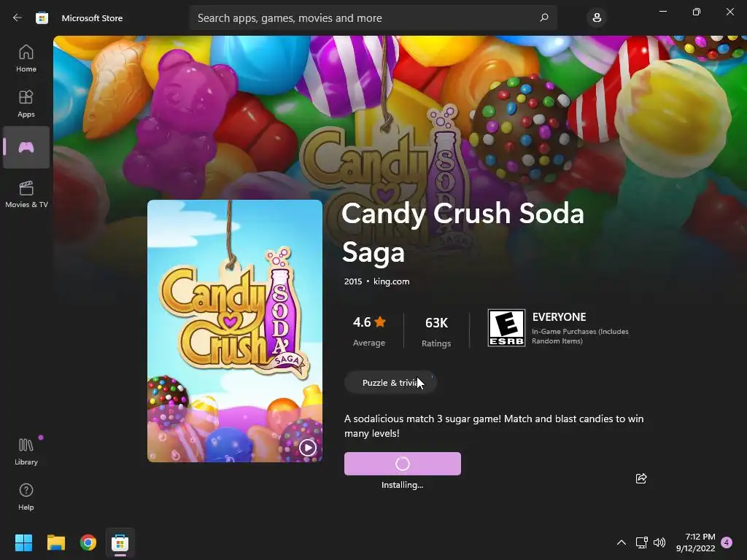Click the search magnifier icon

coord(544,17)
